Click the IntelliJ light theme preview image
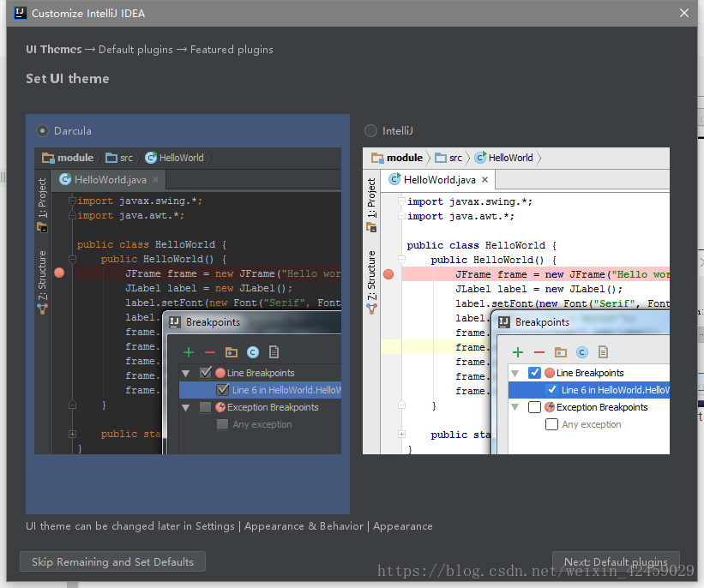704x588 pixels. point(516,301)
